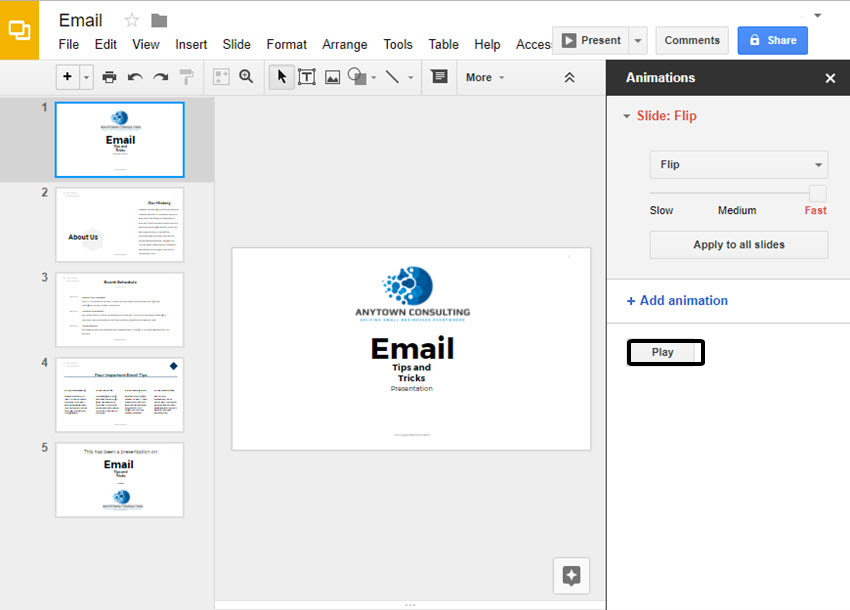
Task: Click the Zoom to fit icon
Action: click(x=221, y=77)
